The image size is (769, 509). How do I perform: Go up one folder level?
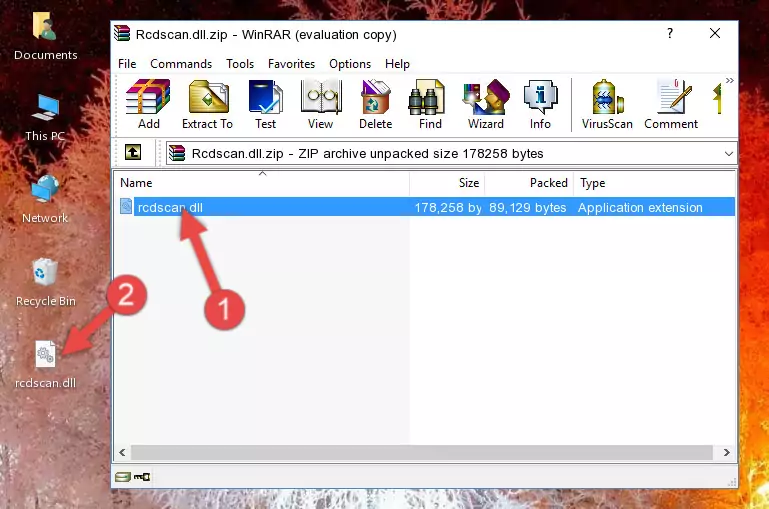(133, 153)
